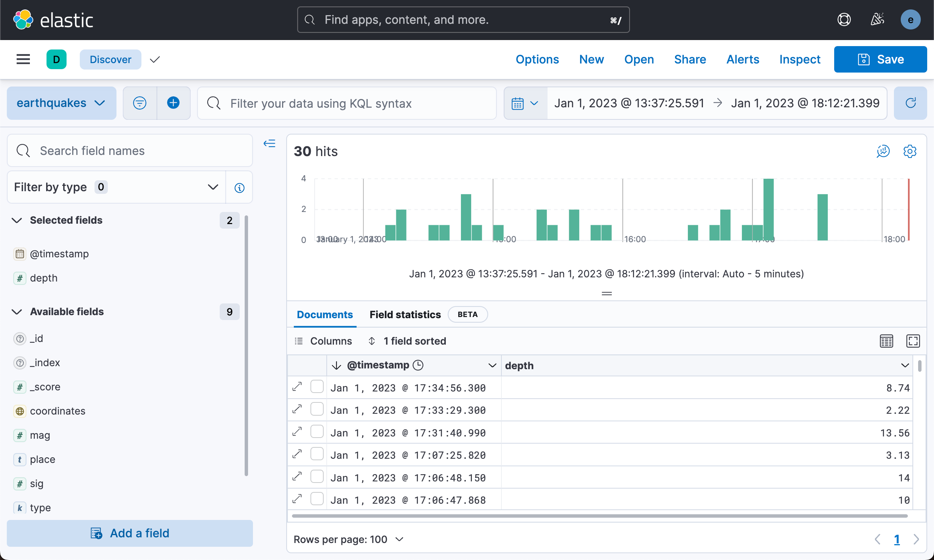Viewport: 934px width, 560px height.
Task: Expand the first document row details
Action: 297,387
